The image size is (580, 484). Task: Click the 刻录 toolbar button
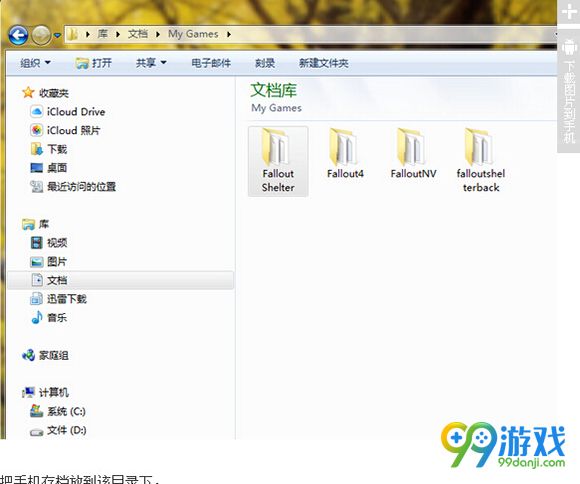[x=265, y=63]
